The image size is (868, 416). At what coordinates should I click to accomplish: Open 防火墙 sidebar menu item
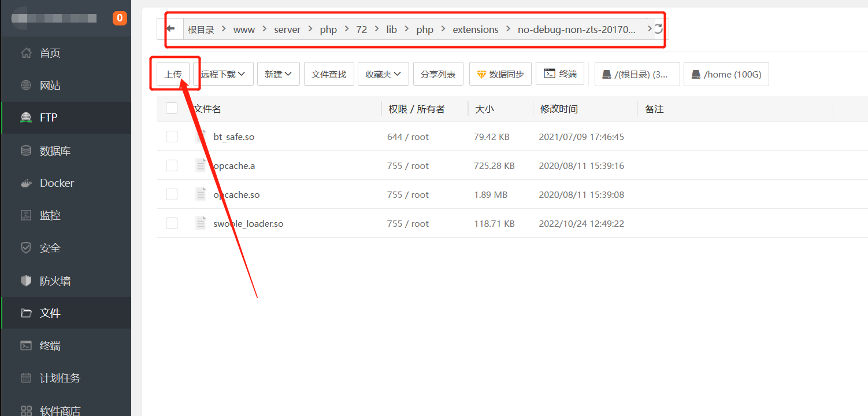click(x=55, y=281)
